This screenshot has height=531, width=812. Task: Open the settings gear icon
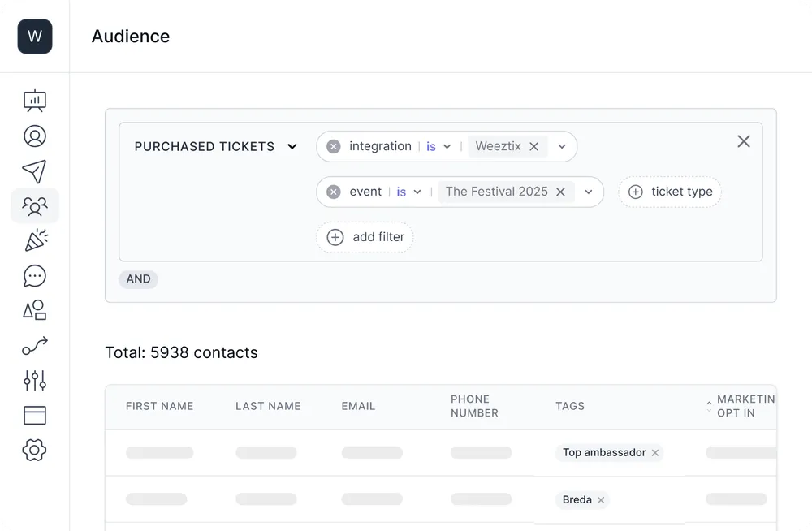click(34, 450)
